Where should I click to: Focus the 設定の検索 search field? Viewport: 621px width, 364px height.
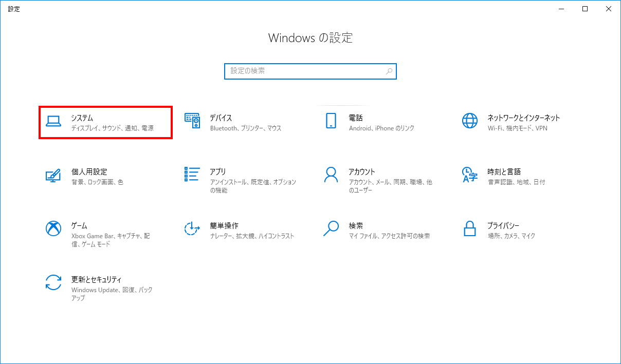coord(310,71)
